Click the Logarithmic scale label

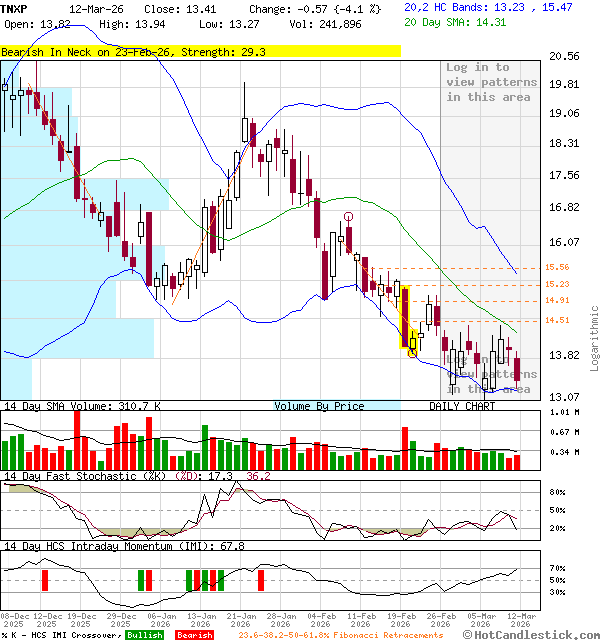593,338
